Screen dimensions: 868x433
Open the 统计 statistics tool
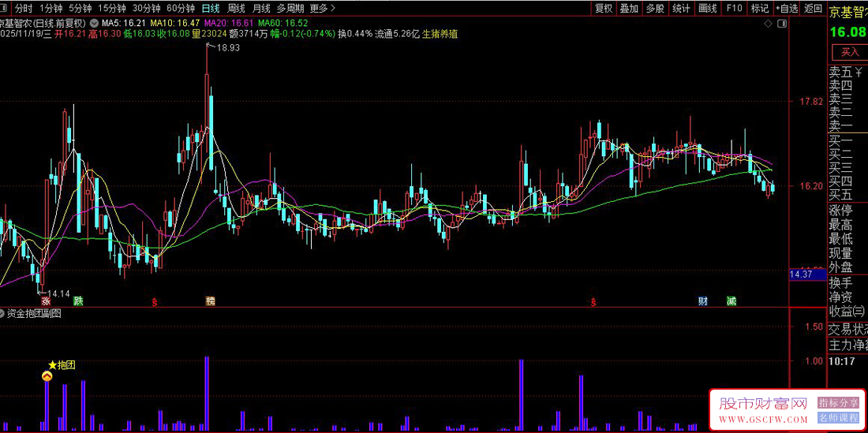[x=682, y=9]
